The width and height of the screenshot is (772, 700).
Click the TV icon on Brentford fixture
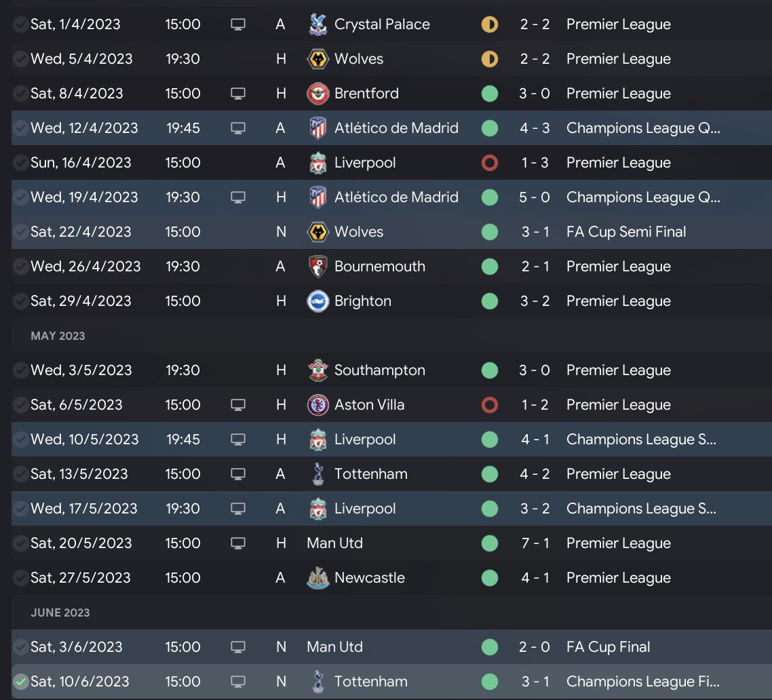pyautogui.click(x=237, y=94)
